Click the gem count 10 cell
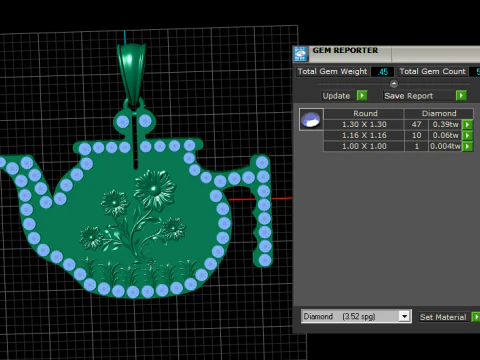 [416, 135]
